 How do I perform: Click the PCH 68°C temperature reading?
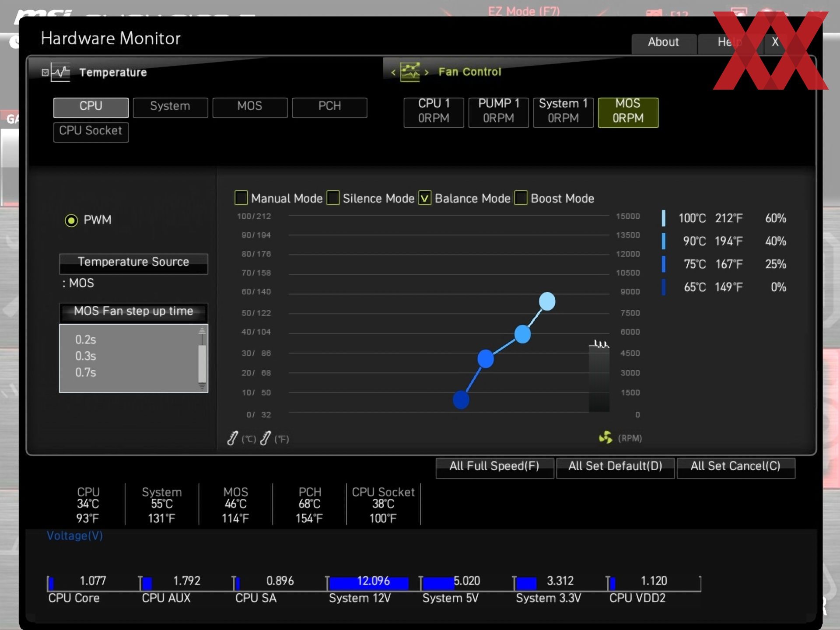309,505
